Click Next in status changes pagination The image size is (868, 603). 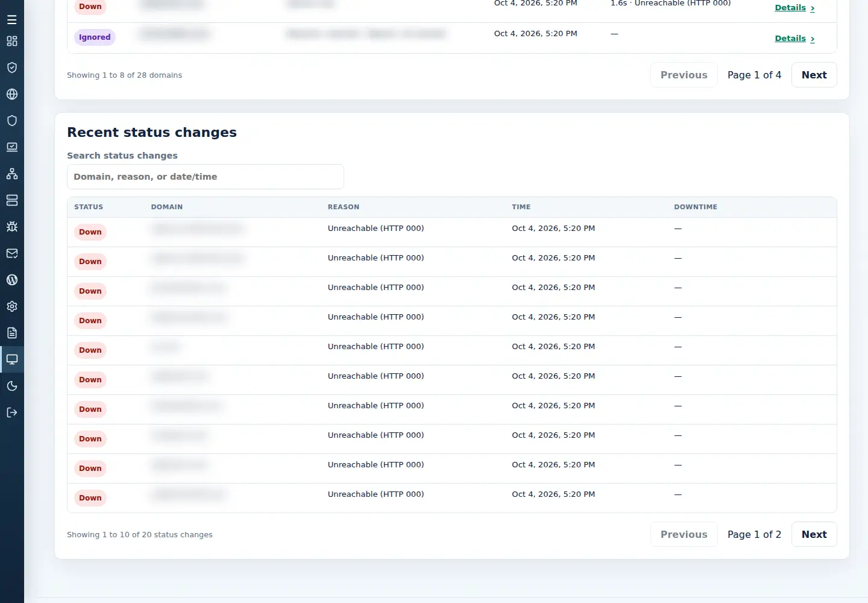click(814, 534)
